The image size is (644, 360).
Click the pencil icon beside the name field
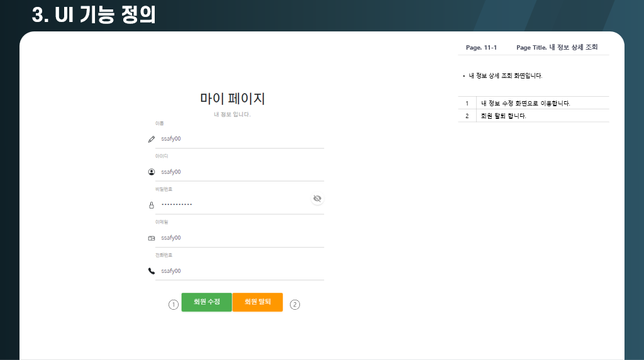click(x=152, y=139)
